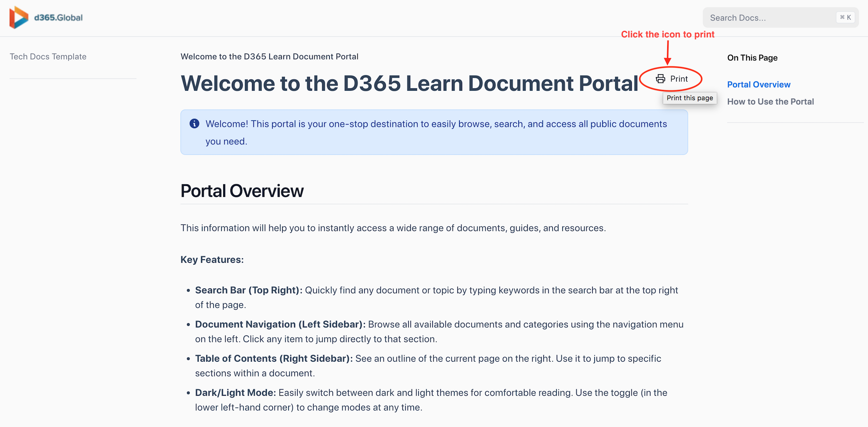Viewport: 868px width, 427px height.
Task: Click the Print this page tooltip
Action: coord(690,98)
